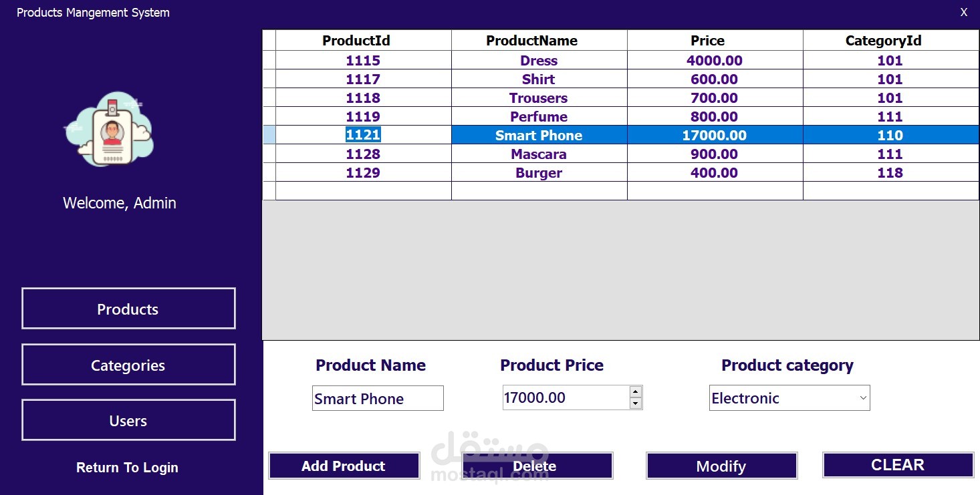Click the Product Name text field
The image size is (980, 495).
click(x=377, y=399)
